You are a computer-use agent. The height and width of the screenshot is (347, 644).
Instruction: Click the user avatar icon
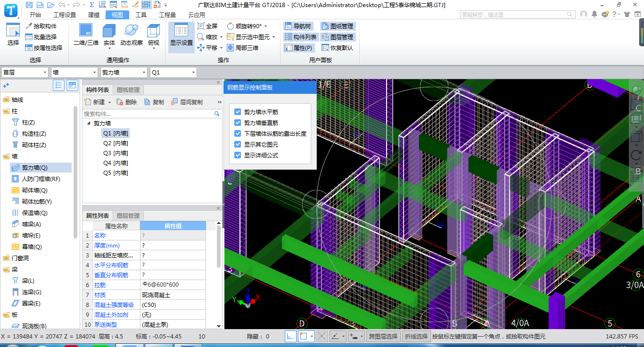pos(584,14)
